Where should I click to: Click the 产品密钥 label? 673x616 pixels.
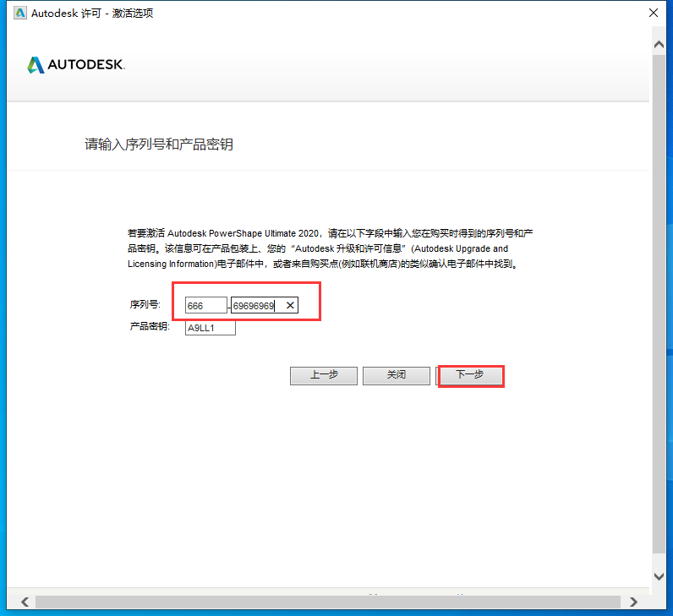[x=150, y=326]
